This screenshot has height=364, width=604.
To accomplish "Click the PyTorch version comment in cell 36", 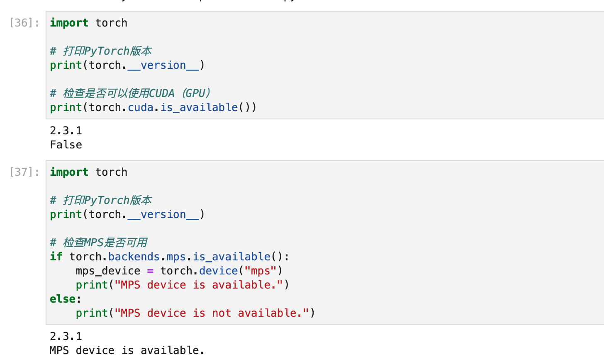I will (x=101, y=51).
